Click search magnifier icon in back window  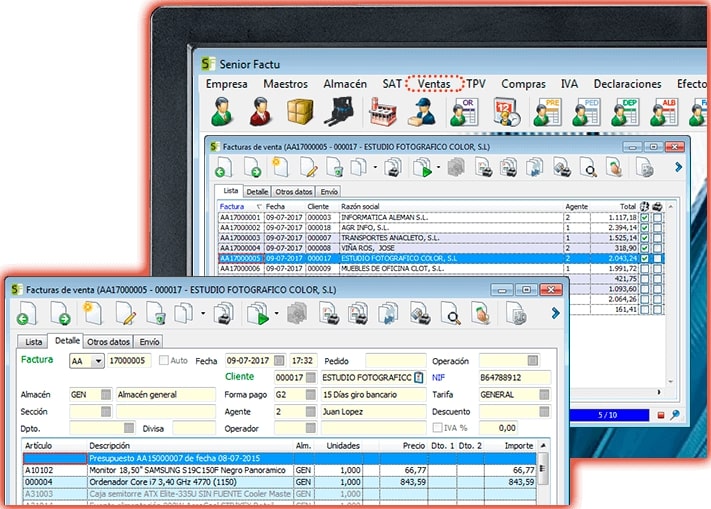click(x=589, y=167)
